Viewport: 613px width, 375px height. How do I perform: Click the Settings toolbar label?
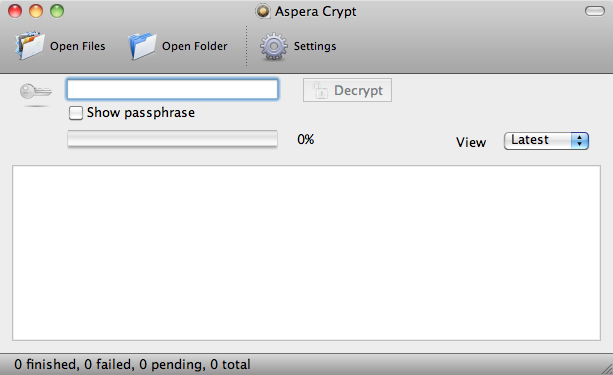[315, 46]
